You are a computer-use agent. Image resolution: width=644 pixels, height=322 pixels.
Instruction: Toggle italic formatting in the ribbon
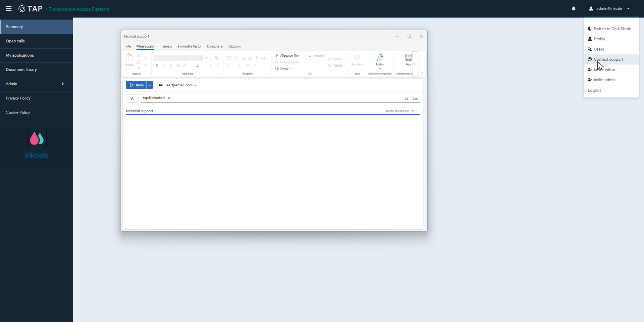click(x=164, y=65)
